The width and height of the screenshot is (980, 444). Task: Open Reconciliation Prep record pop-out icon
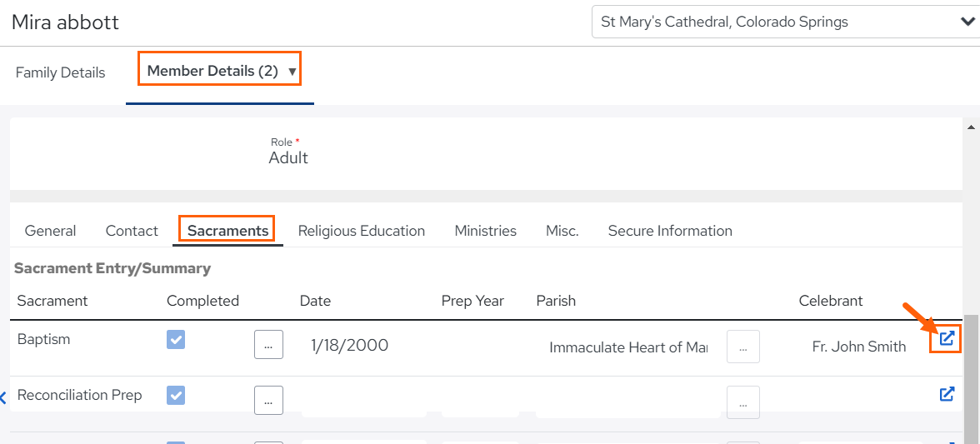(x=947, y=394)
